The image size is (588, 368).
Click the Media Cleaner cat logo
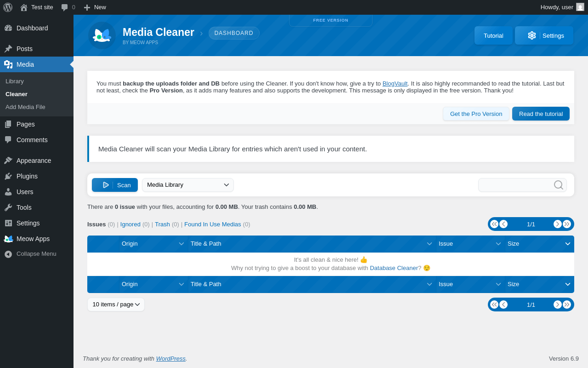point(102,35)
